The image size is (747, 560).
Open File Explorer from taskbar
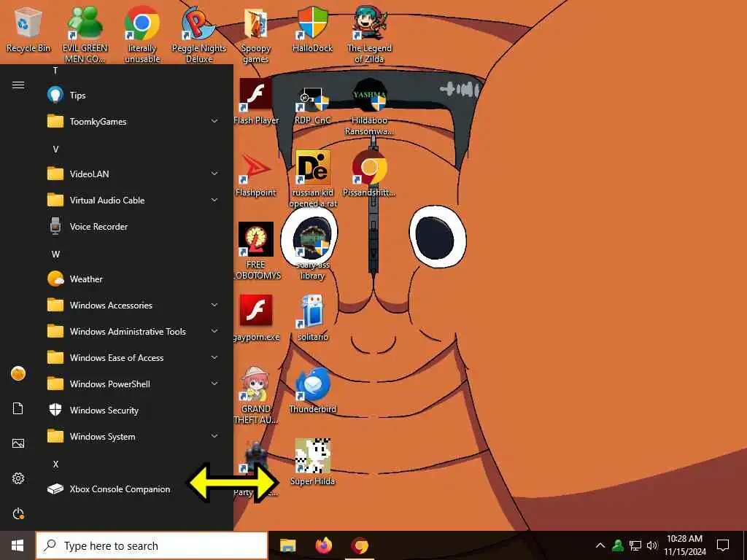point(287,545)
